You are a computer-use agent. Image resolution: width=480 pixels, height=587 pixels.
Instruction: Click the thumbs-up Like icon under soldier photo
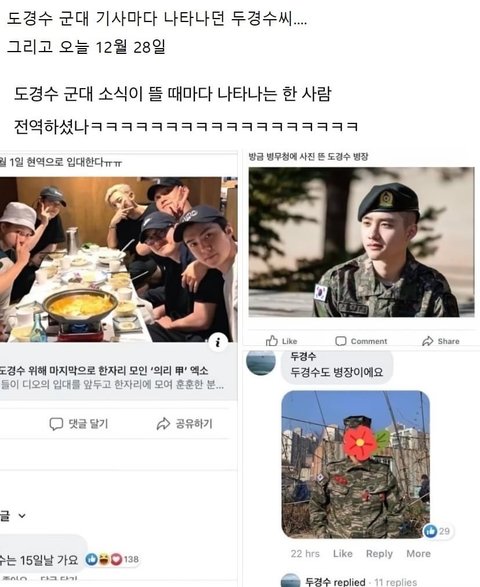[272, 341]
